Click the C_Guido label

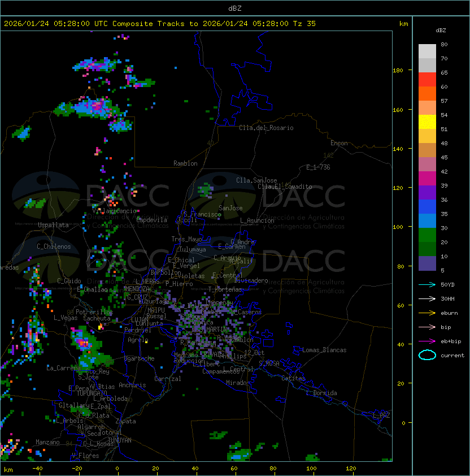[x=69, y=281]
